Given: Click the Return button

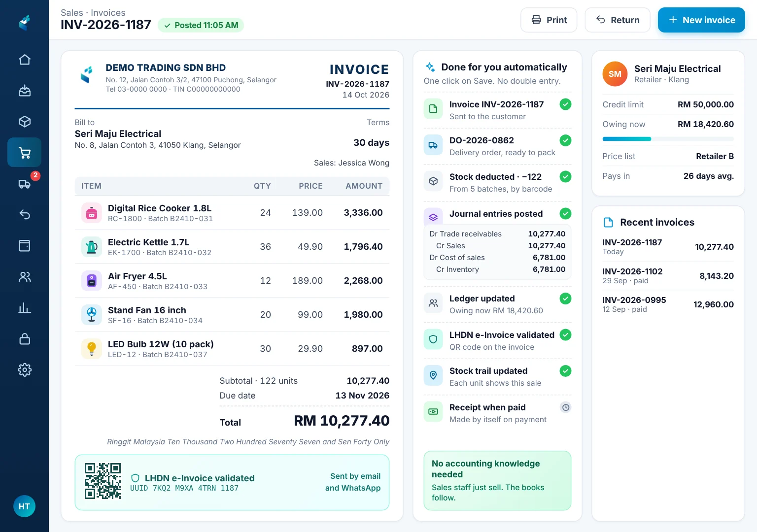Looking at the screenshot, I should 618,20.
